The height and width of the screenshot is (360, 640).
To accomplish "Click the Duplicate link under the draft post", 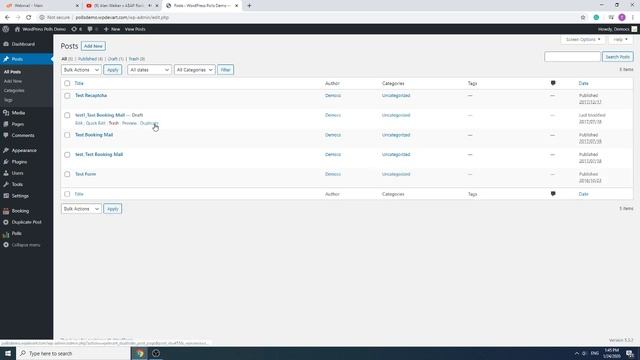I will 149,123.
